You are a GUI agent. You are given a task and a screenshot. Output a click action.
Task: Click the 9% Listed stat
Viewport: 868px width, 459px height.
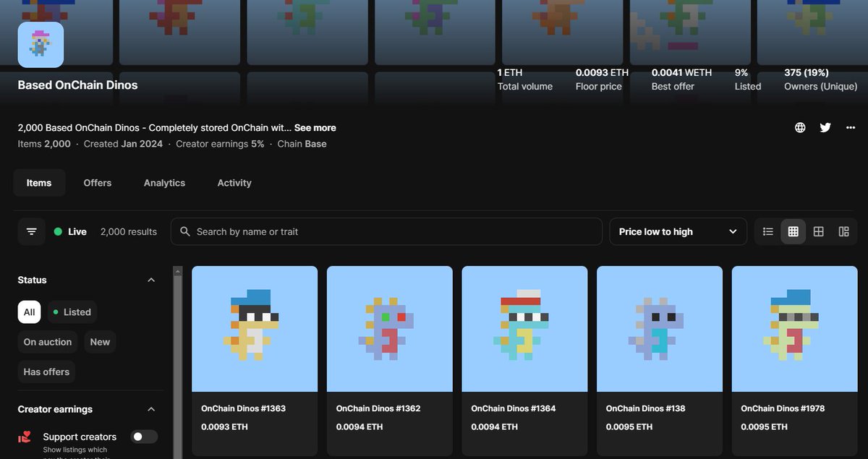(748, 80)
